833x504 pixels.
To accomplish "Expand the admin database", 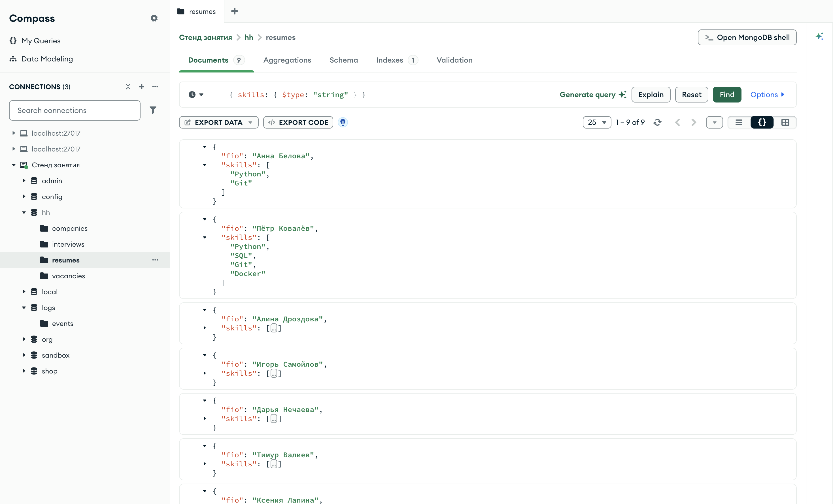I will click(24, 181).
